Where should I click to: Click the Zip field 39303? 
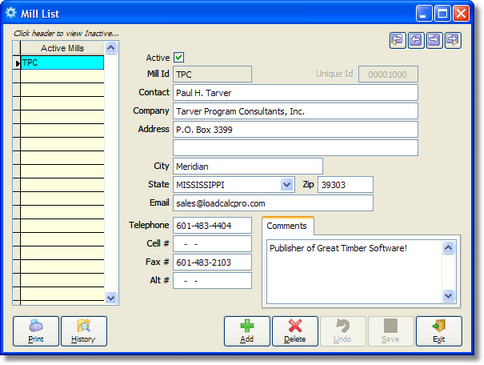(x=346, y=184)
